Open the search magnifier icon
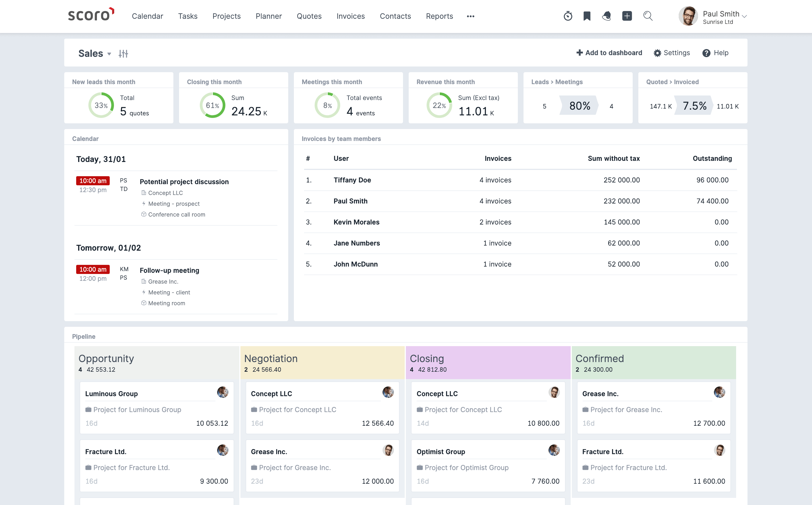 tap(648, 16)
